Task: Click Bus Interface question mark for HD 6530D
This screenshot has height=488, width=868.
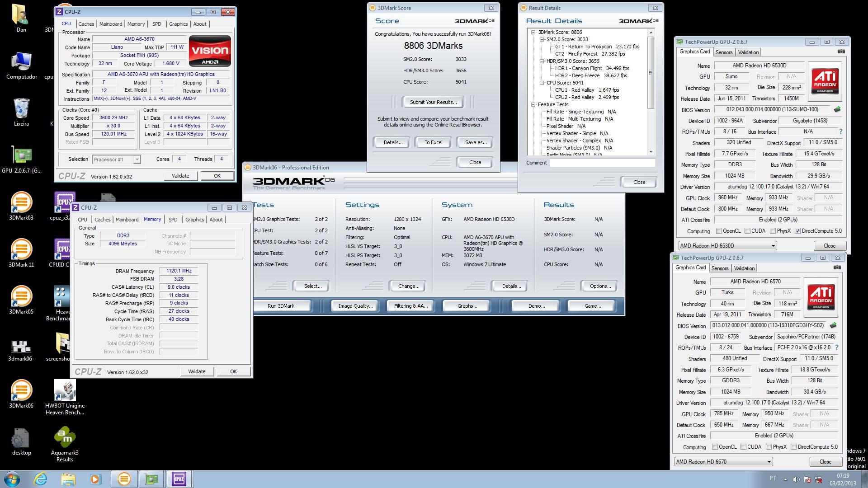Action: (x=841, y=131)
